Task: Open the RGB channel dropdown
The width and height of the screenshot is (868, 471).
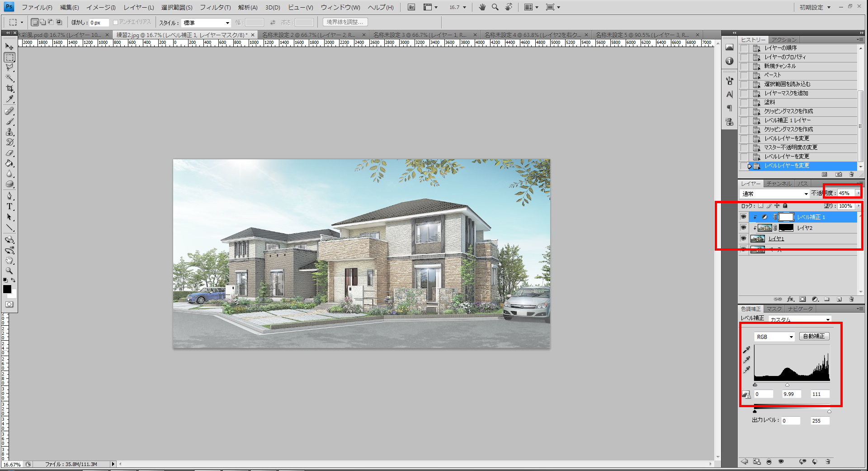Action: [x=774, y=337]
